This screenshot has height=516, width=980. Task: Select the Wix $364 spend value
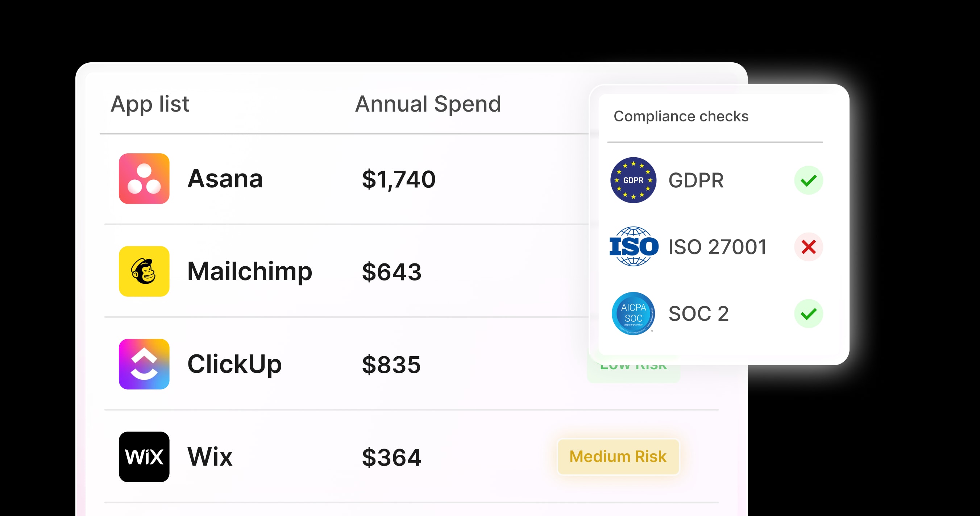392,457
